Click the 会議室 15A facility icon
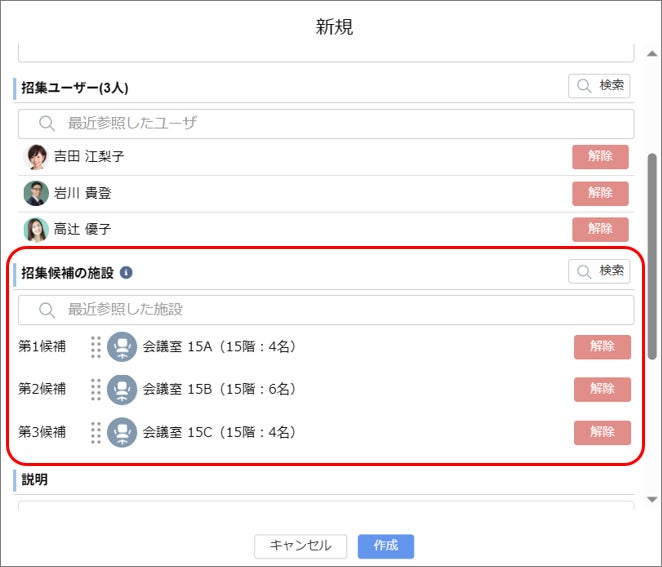 tap(122, 347)
